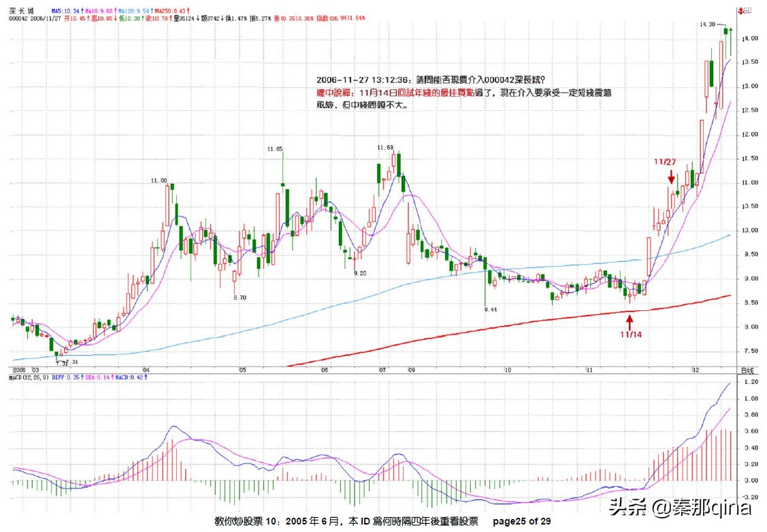Click the date 2006/11/27 in header
The image size is (767, 532).
point(46,18)
